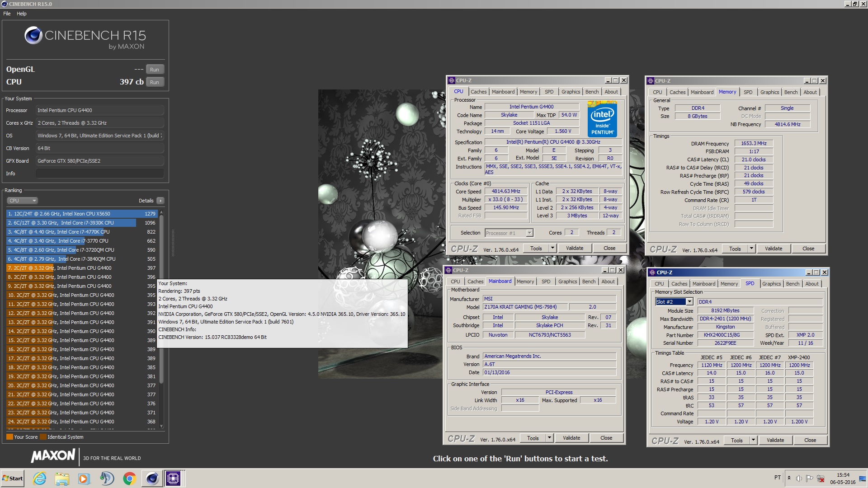The height and width of the screenshot is (488, 868).
Task: Open Windows Explorer folder icon in taskbar
Action: (62, 478)
